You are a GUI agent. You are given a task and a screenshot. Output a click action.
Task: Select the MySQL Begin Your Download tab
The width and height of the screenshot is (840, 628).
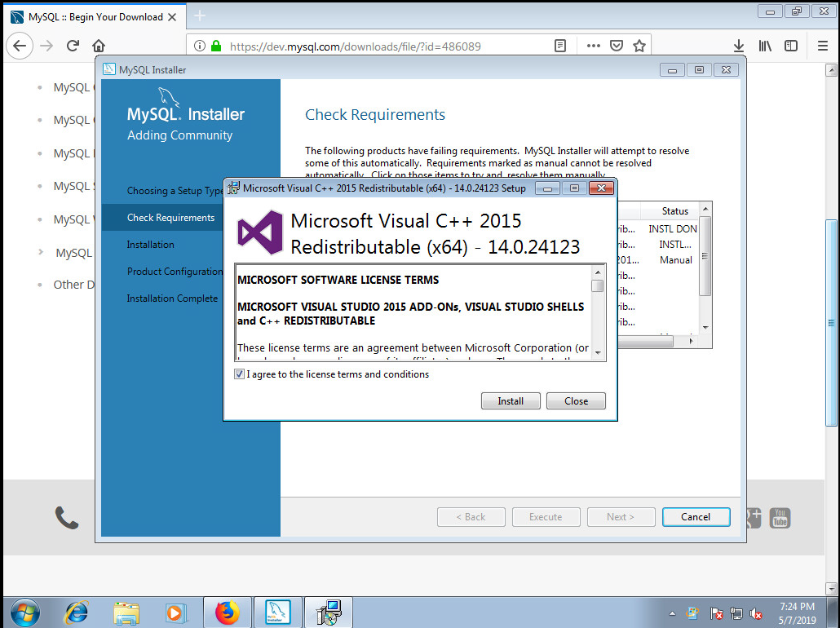[x=95, y=16]
